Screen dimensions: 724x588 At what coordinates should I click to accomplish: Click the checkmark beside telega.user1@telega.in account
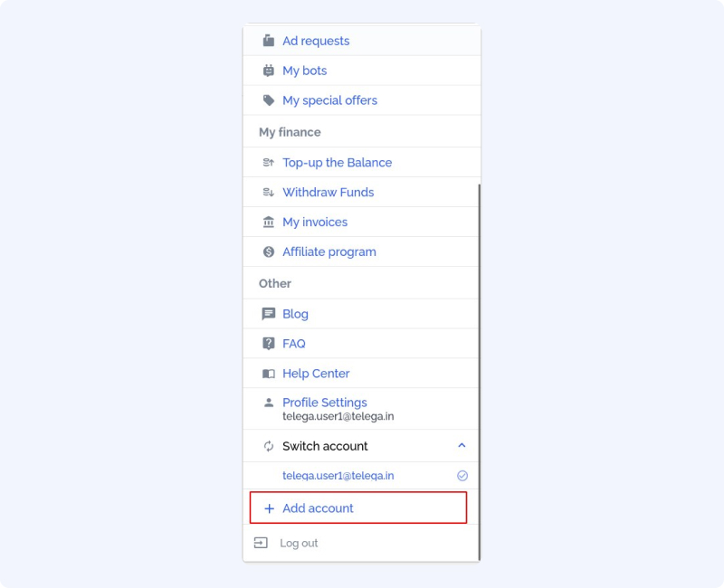point(462,476)
